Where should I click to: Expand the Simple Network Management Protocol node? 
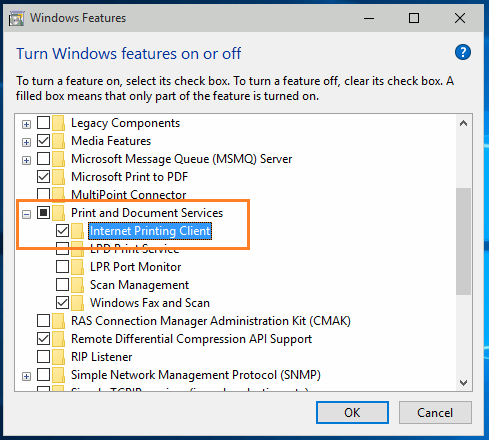[x=26, y=376]
